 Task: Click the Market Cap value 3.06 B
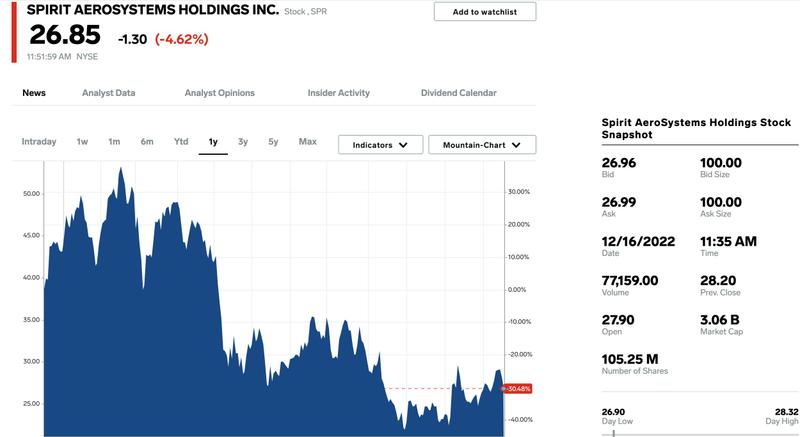pyautogui.click(x=719, y=320)
